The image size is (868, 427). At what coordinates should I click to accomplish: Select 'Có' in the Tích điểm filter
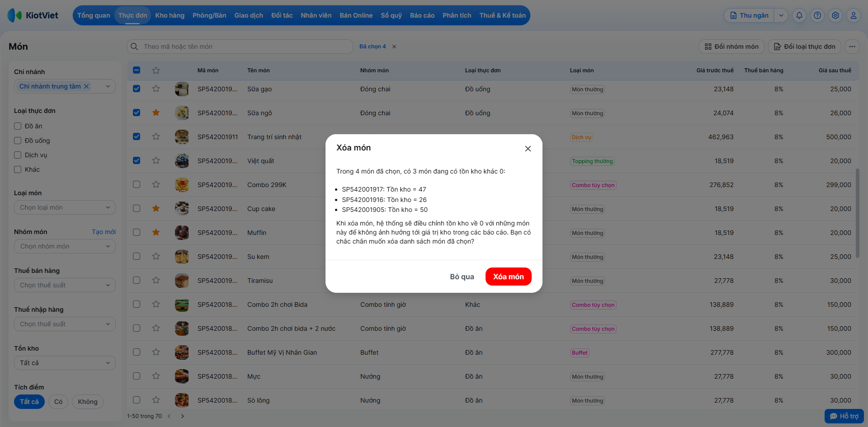pos(58,402)
